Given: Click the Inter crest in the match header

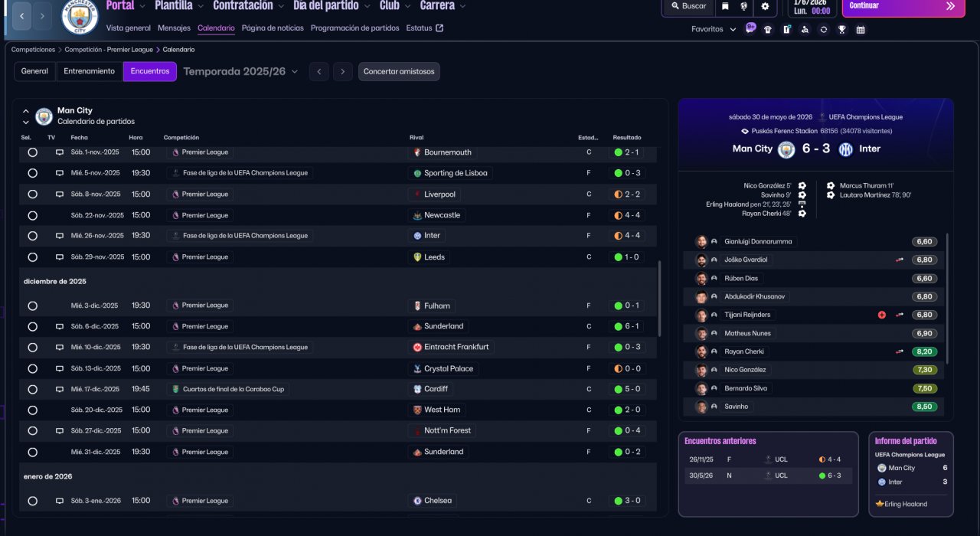Looking at the screenshot, I should click(x=846, y=149).
